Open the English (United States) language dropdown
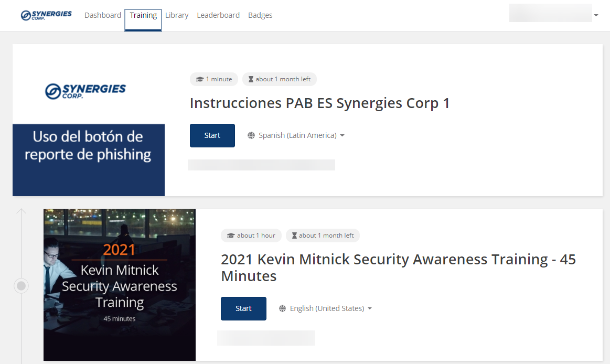 point(326,308)
